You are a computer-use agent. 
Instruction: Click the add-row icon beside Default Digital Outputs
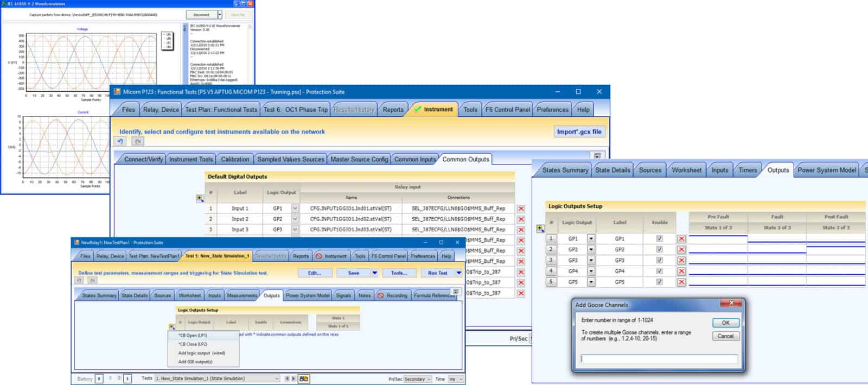click(x=200, y=199)
